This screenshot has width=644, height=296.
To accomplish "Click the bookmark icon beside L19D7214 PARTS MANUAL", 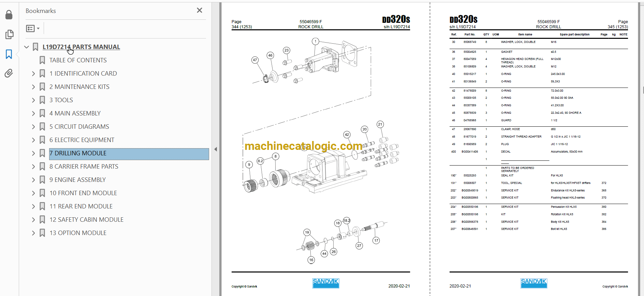I will 35,47.
